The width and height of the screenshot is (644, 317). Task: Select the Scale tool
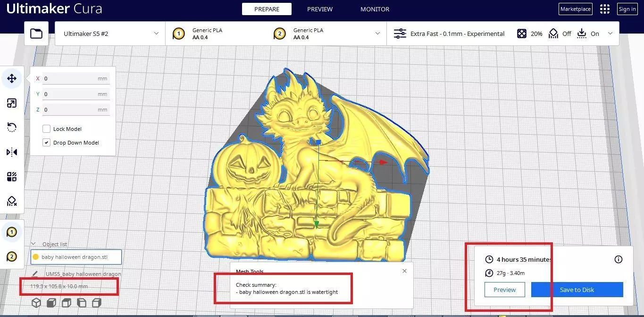[12, 103]
